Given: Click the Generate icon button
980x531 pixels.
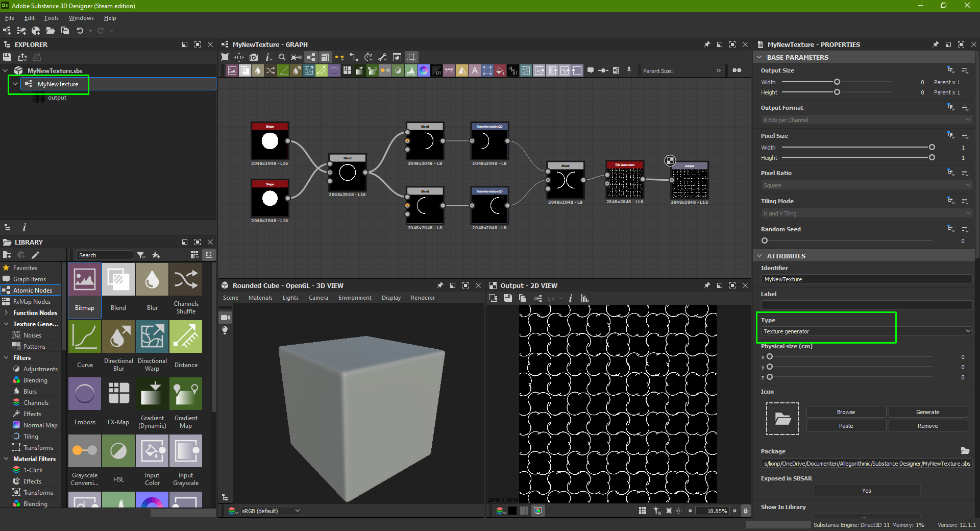Looking at the screenshot, I should [x=927, y=412].
